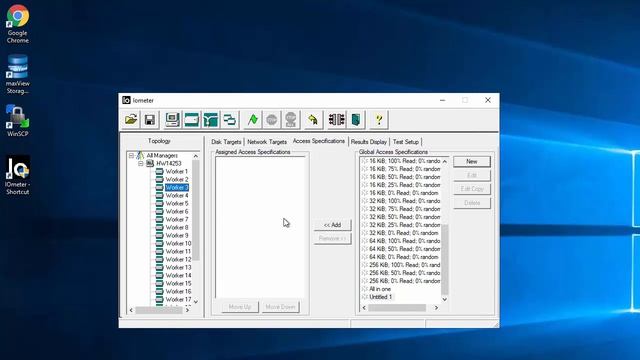The width and height of the screenshot is (640, 360).
Task: Select Worker 8 in topology tree
Action: (x=176, y=227)
